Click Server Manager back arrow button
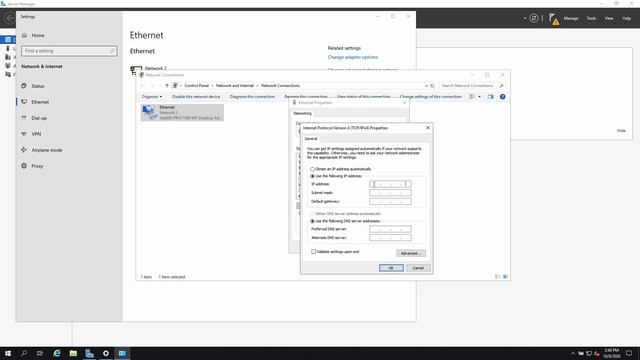The width and height of the screenshot is (640, 360). 9,18
